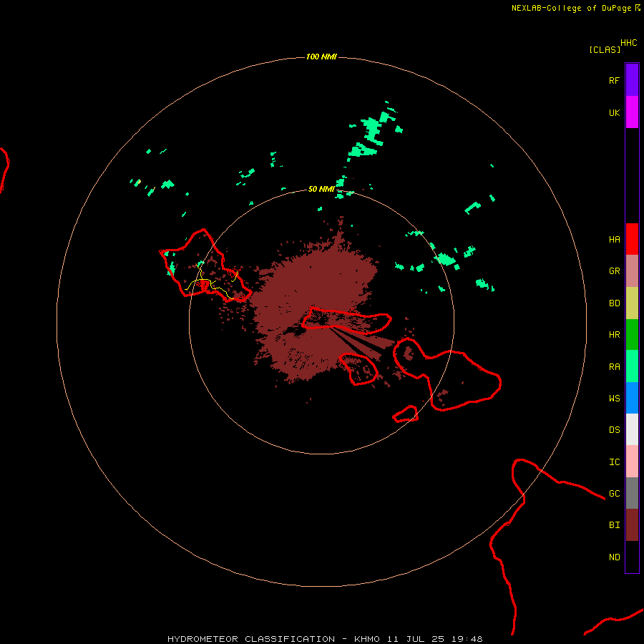Image resolution: width=644 pixels, height=644 pixels.
Task: Choose the light pink IC legend swatch
Action: coord(632,462)
